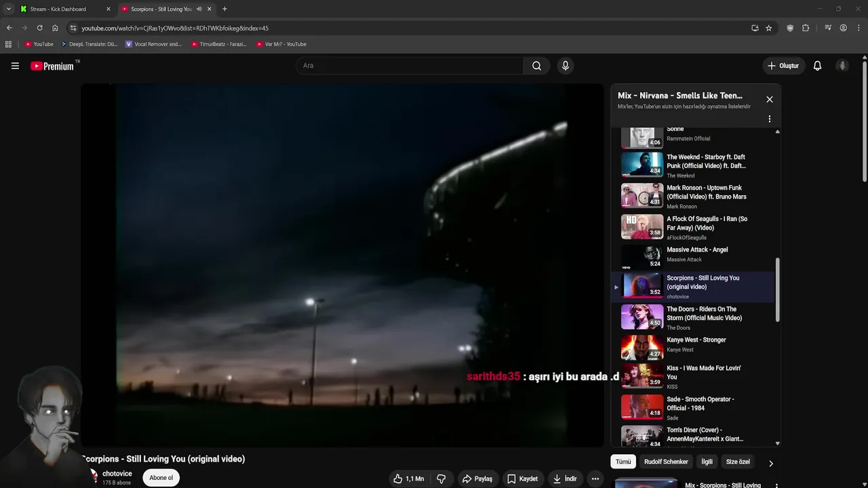
Task: Click the playlist panel scrollbar thumb
Action: point(778,289)
